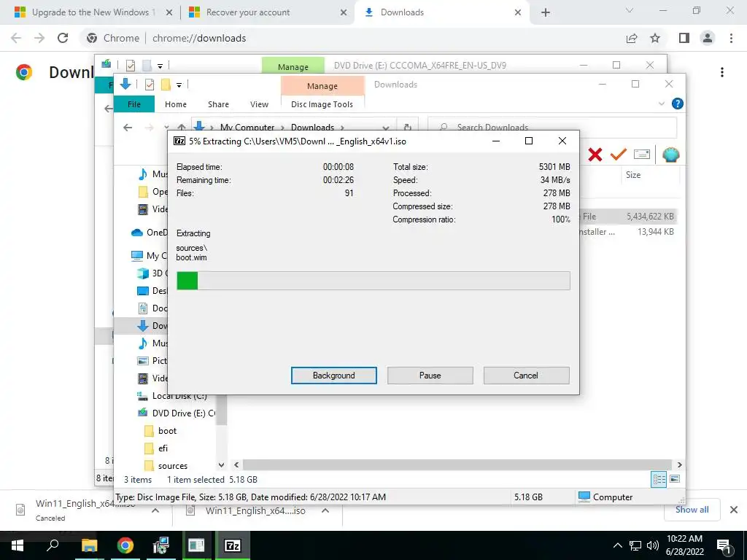Viewport: 747px width, 560px height.
Task: Send extraction to Background
Action: tap(333, 376)
